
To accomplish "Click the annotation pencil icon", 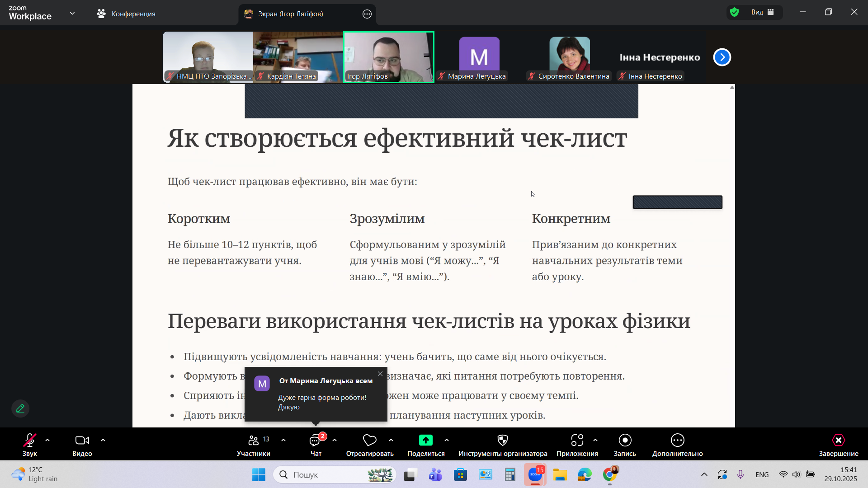I will [20, 408].
